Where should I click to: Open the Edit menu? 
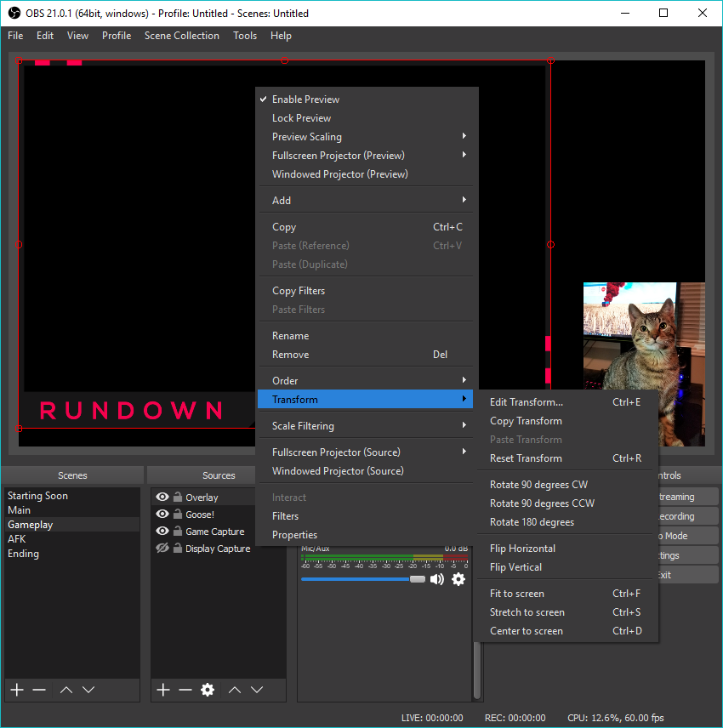point(45,36)
